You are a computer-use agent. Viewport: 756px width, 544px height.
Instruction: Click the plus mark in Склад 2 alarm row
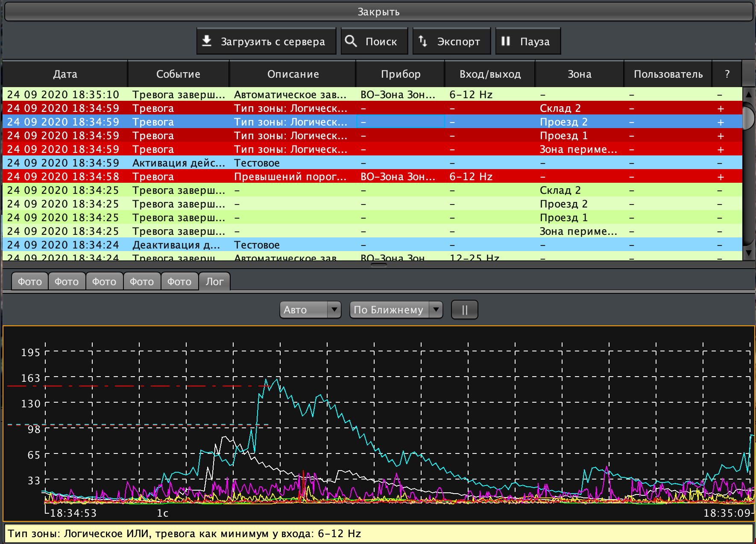click(x=721, y=108)
